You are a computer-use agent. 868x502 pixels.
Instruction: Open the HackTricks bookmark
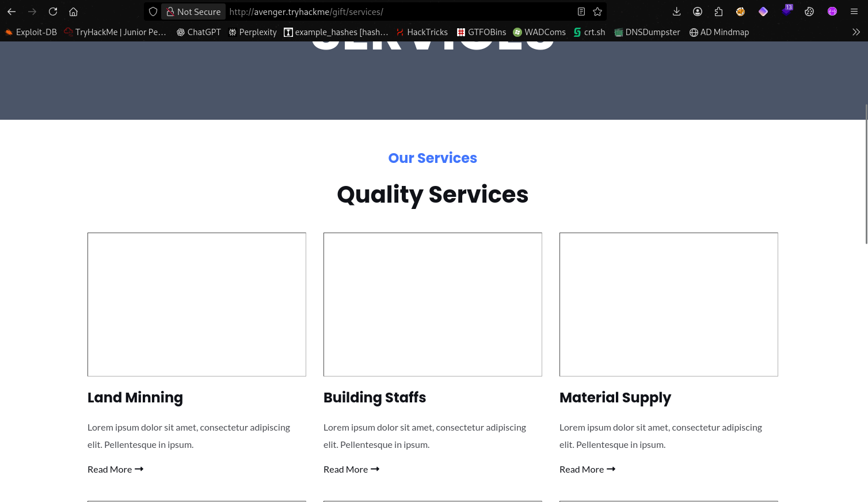(x=422, y=32)
